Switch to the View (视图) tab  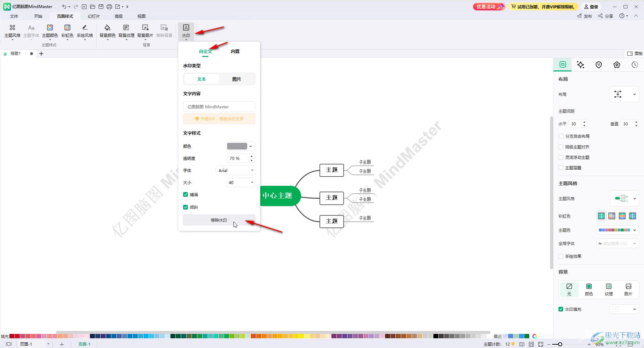click(142, 16)
